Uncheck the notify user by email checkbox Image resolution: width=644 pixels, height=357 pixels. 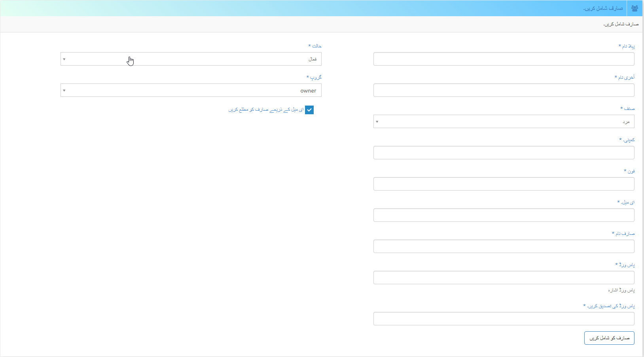pos(309,110)
